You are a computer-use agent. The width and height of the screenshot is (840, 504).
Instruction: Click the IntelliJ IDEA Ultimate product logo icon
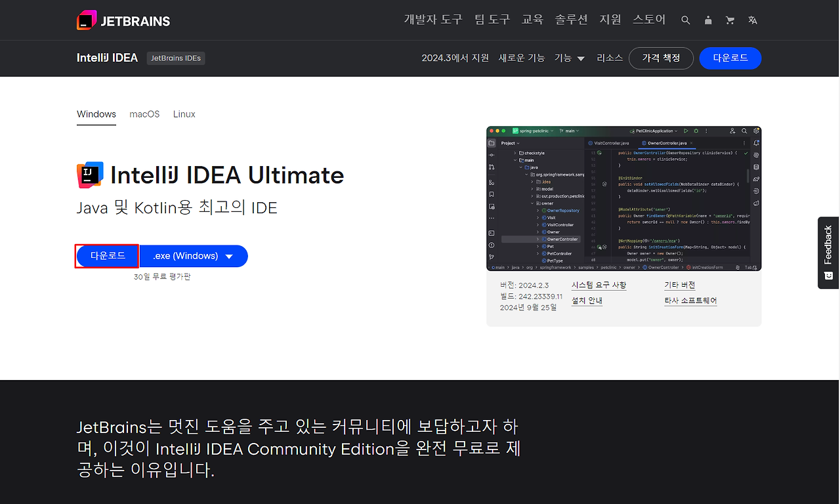(90, 175)
